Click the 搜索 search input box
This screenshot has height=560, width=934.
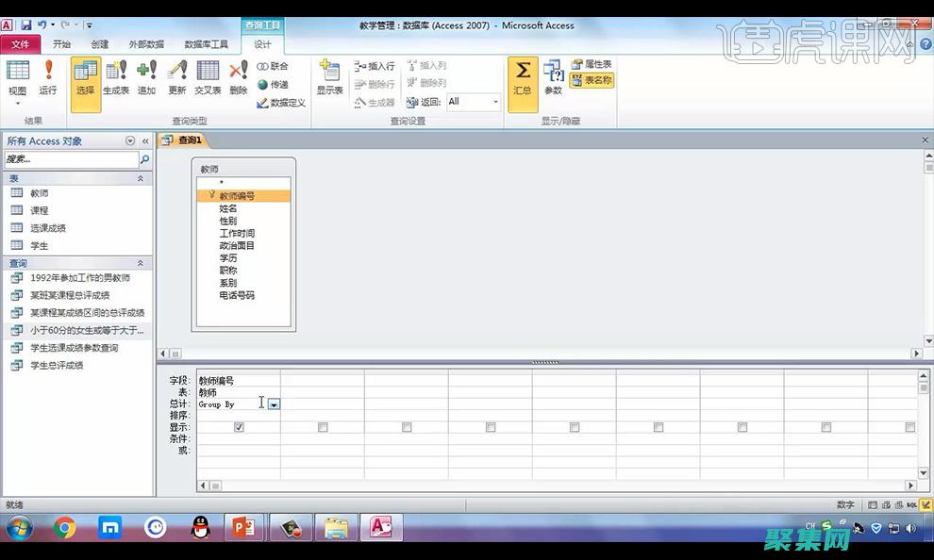pos(71,159)
